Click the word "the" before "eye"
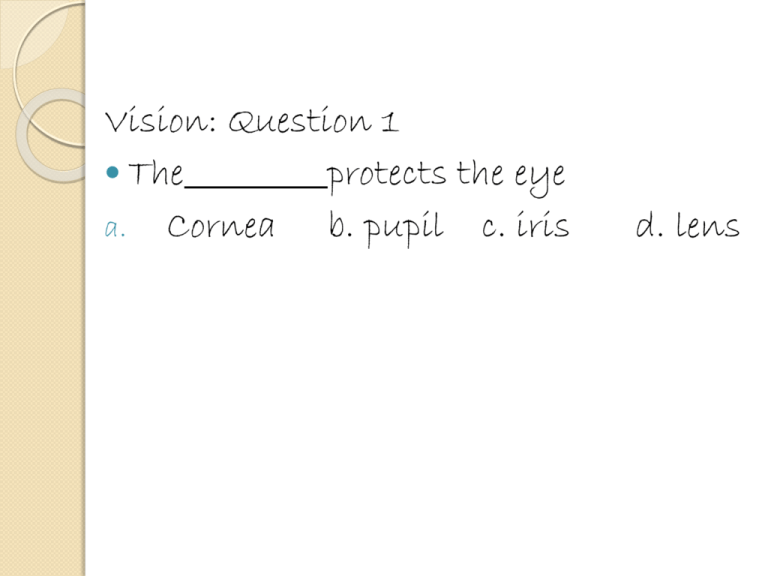The image size is (768, 576). pos(480,173)
